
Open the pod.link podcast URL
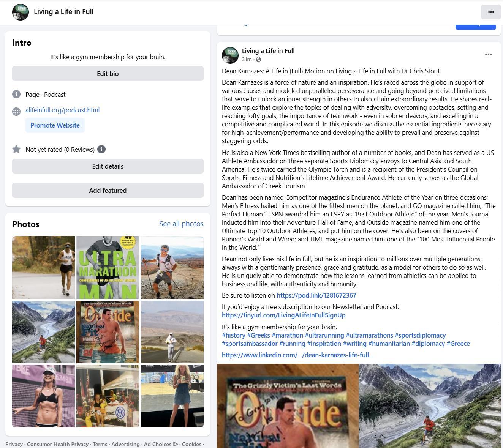(x=316, y=295)
